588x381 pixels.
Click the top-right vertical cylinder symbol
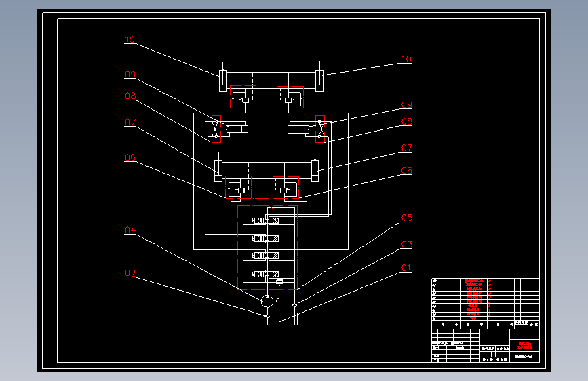[319, 77]
